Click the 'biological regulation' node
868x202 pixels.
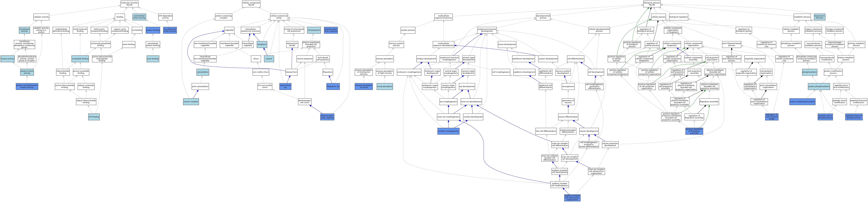(679, 17)
